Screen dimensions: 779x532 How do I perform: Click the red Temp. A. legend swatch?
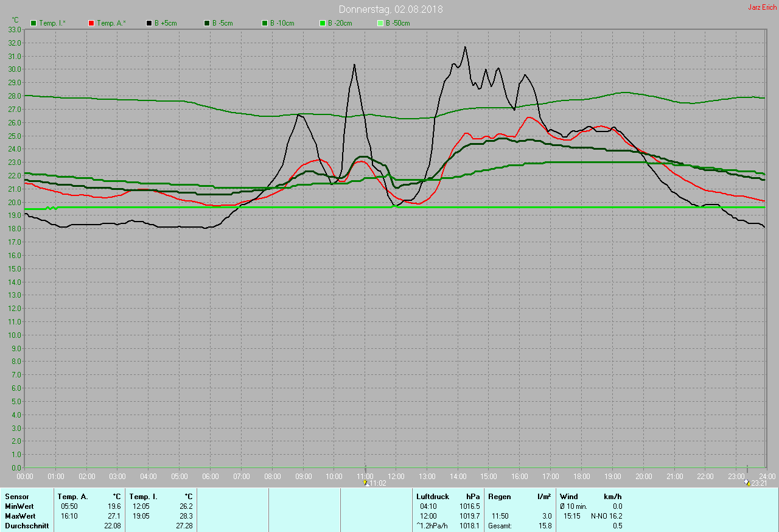tap(91, 23)
